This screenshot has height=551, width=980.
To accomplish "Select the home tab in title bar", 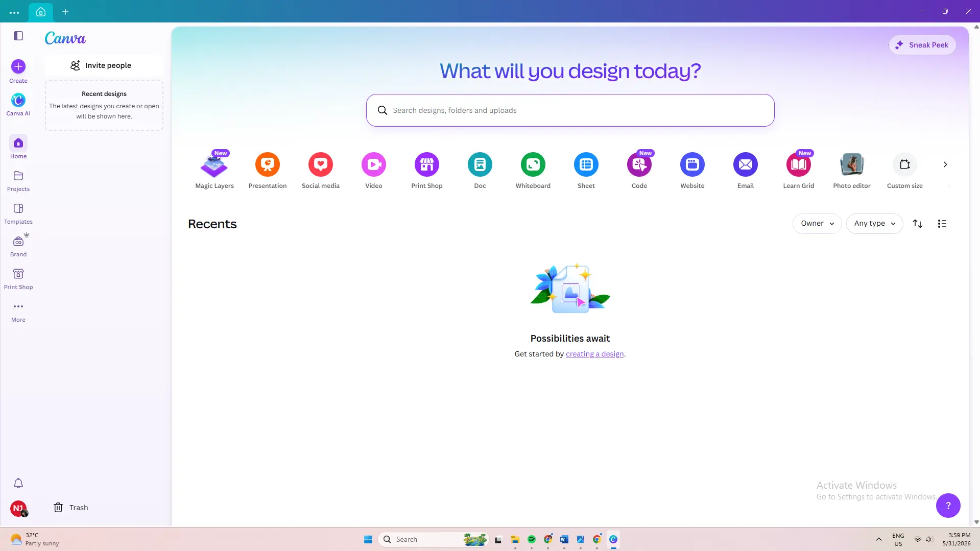I will [x=41, y=12].
